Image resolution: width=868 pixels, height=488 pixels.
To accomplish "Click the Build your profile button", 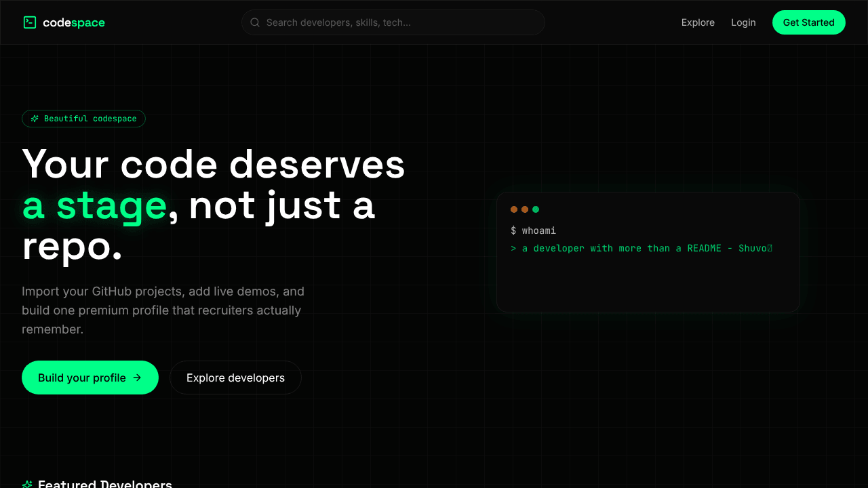I will point(90,378).
